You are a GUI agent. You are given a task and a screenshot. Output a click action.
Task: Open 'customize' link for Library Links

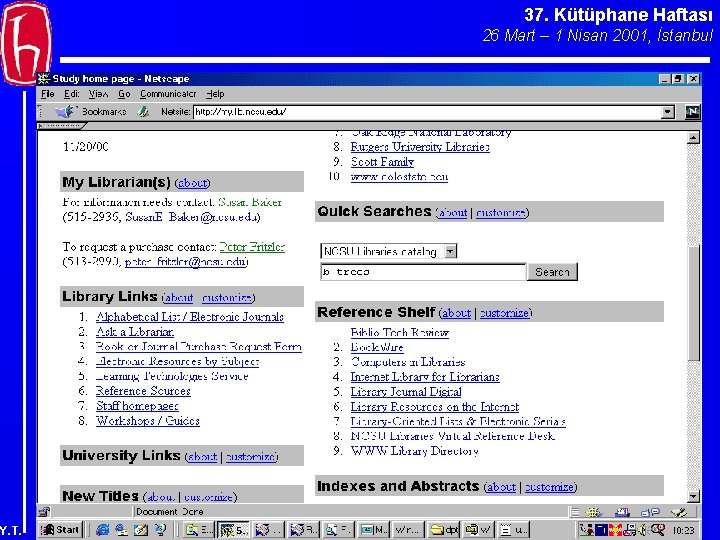click(227, 298)
